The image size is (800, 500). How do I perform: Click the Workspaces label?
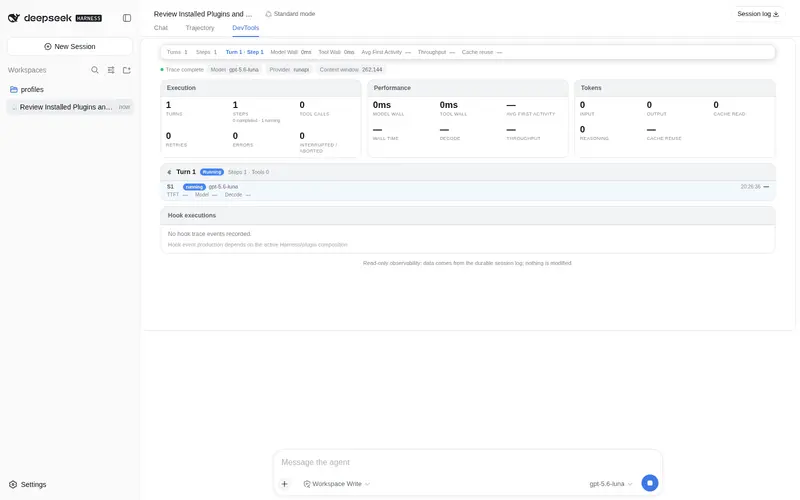[27, 70]
